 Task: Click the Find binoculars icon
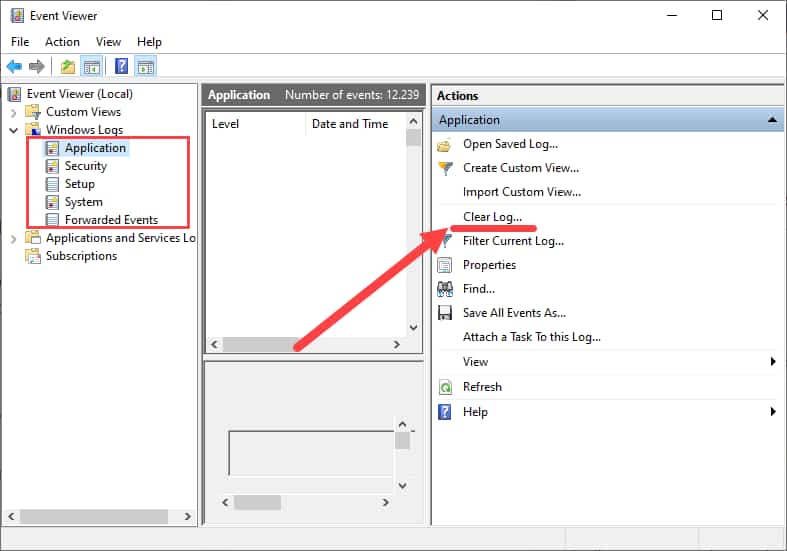pyautogui.click(x=446, y=289)
